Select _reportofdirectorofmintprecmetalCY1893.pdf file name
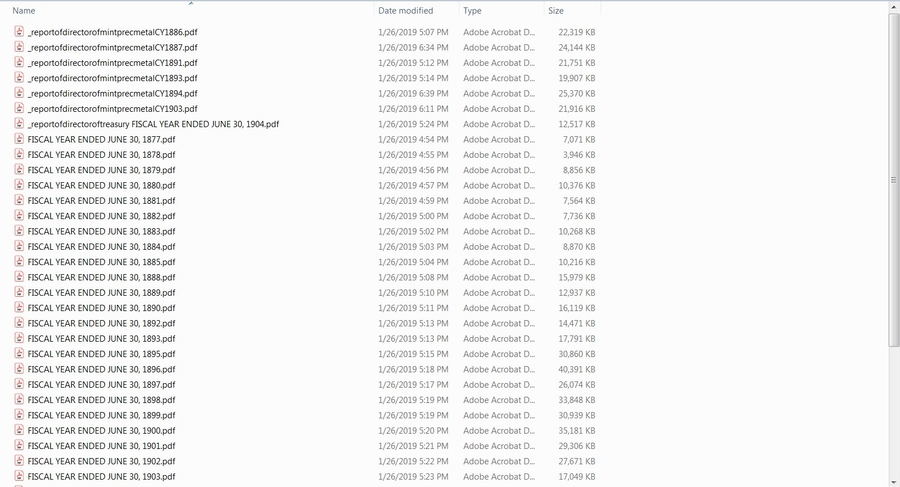This screenshot has height=487, width=900. [x=112, y=78]
